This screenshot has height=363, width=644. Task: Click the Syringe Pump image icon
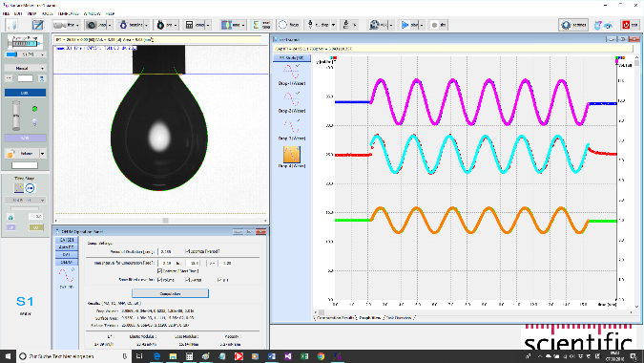(x=25, y=41)
